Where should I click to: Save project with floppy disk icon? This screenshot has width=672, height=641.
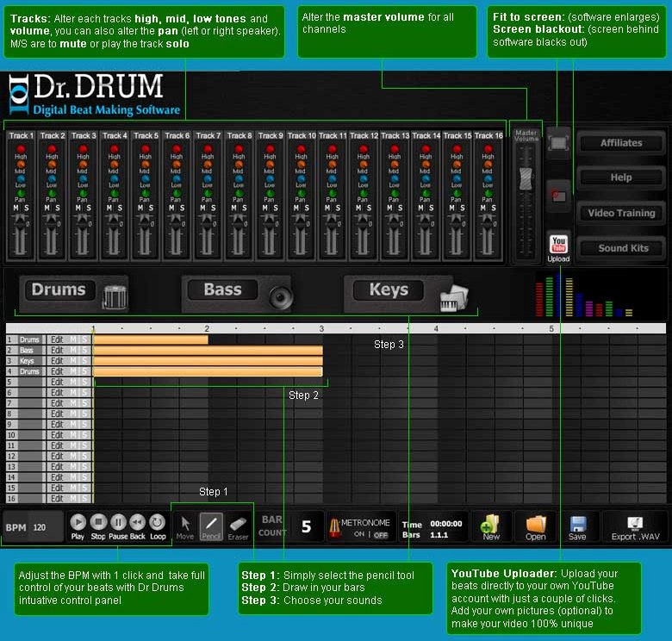577,527
